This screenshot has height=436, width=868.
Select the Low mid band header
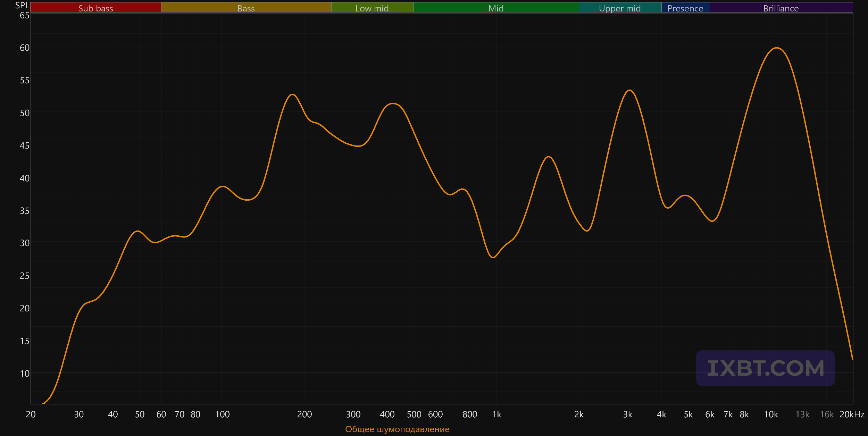(x=372, y=8)
